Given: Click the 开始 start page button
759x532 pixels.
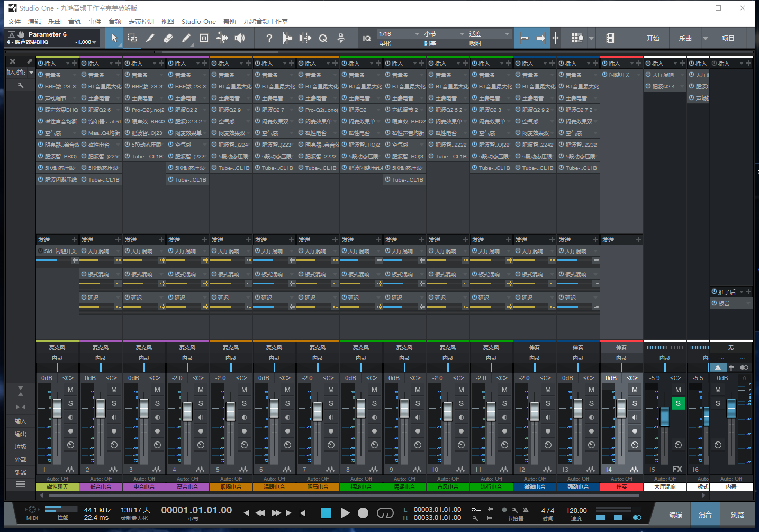Looking at the screenshot, I should click(x=653, y=38).
